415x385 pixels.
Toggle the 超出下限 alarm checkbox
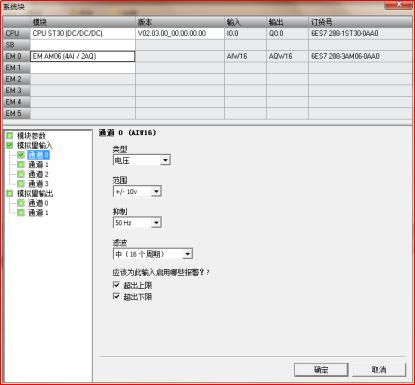pyautogui.click(x=116, y=296)
